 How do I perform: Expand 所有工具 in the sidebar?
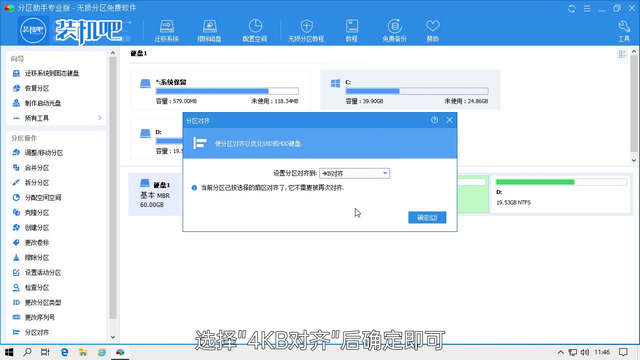[57, 118]
